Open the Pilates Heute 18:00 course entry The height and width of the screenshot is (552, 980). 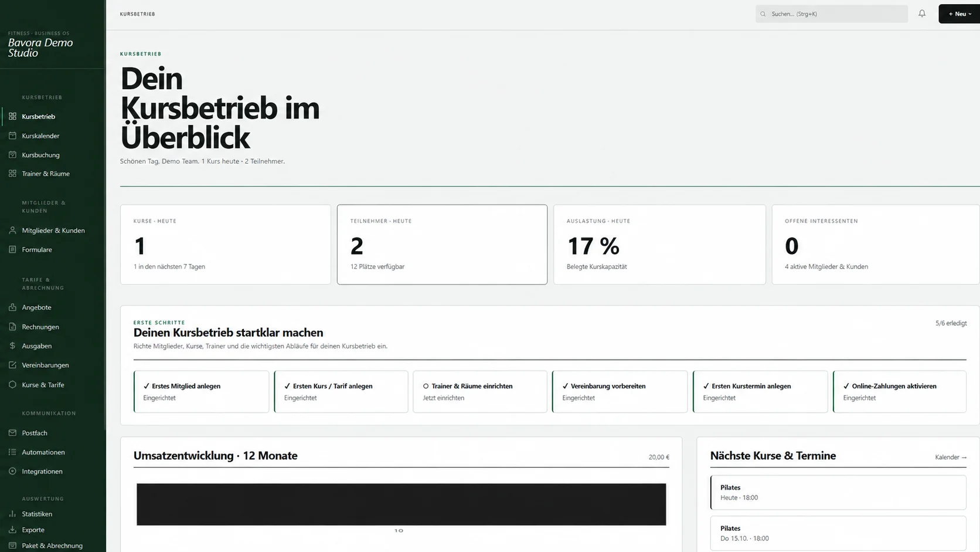(838, 492)
